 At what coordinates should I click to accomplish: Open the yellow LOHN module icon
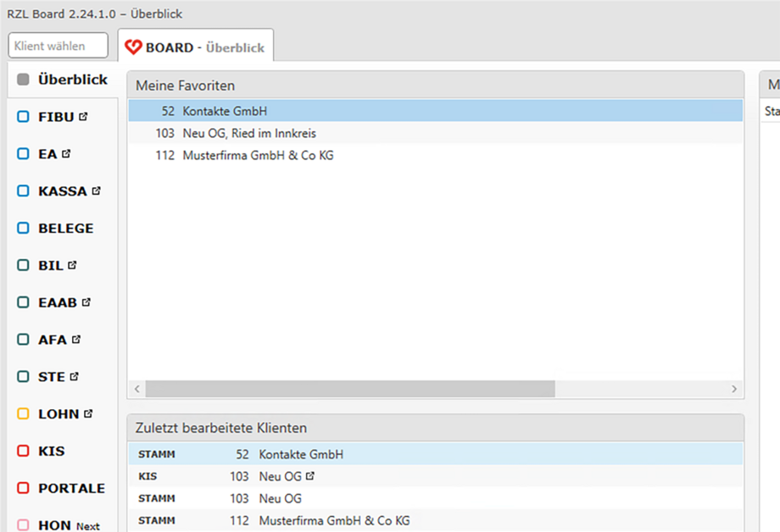[x=22, y=414]
